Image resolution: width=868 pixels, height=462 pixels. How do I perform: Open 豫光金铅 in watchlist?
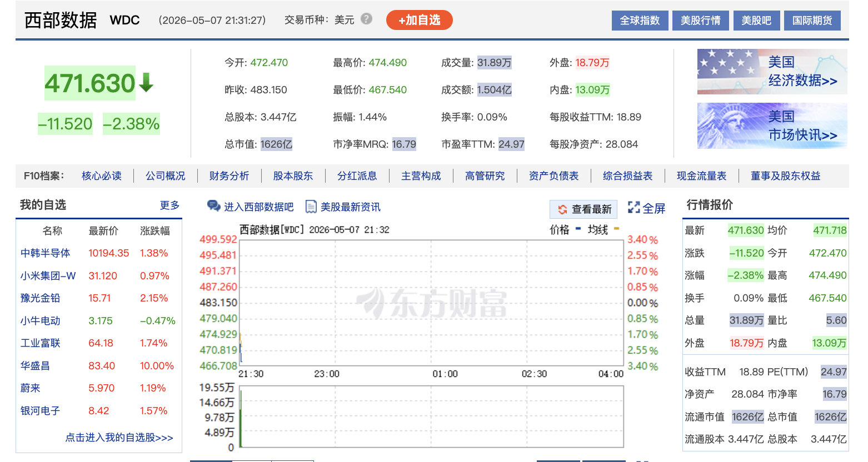(x=41, y=298)
